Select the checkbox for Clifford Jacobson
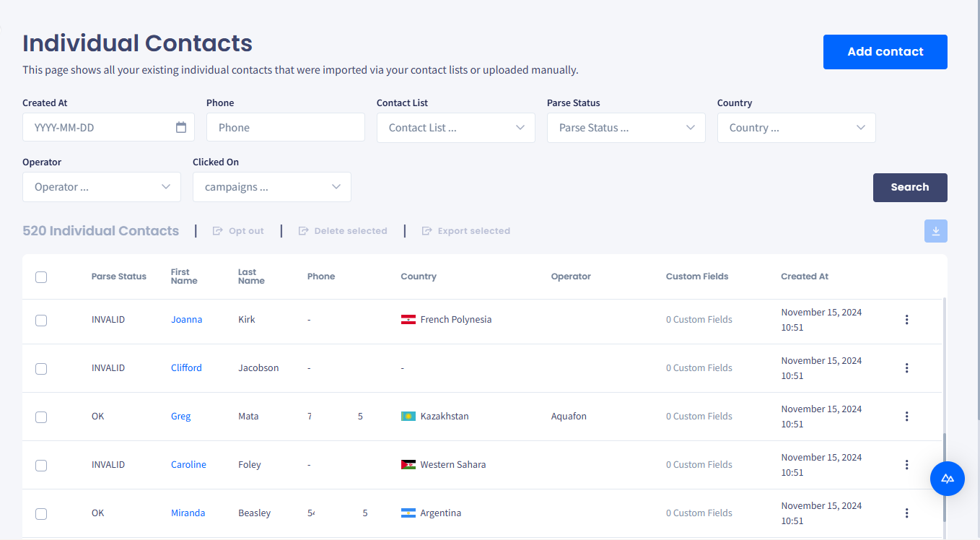 point(41,369)
